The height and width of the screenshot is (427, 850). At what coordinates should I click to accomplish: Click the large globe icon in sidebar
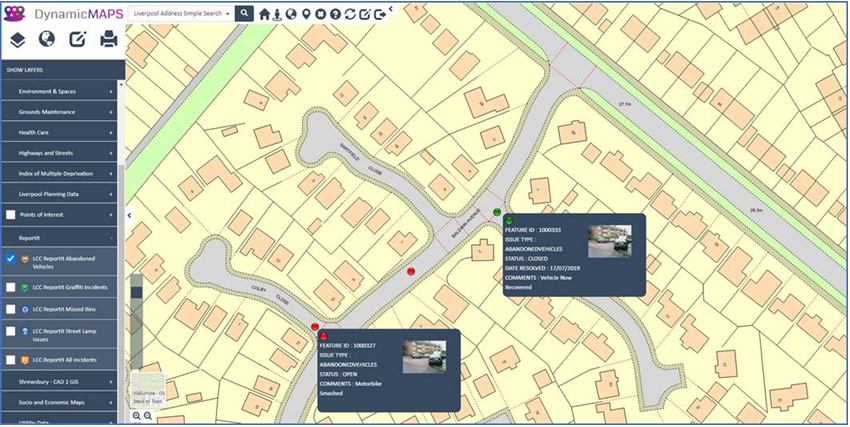[x=47, y=39]
